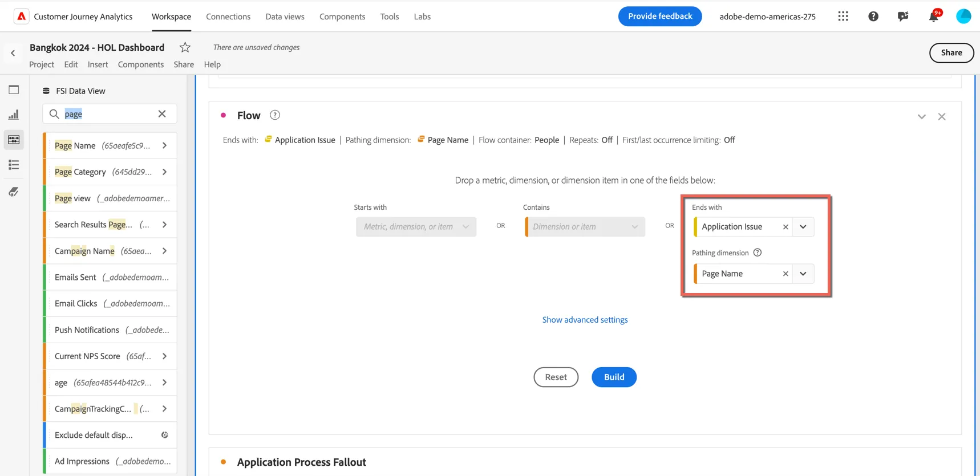980x476 pixels.
Task: Open the user profile avatar
Action: pyautogui.click(x=963, y=17)
